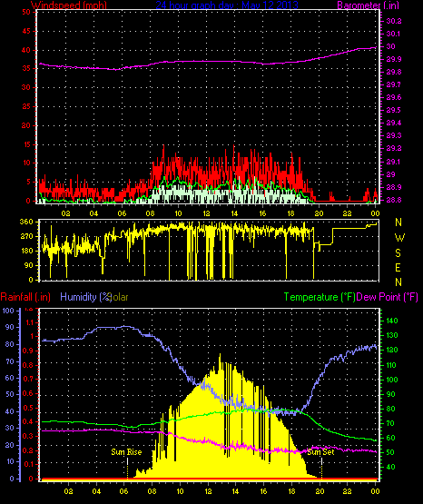Click the 140 temperature axis value
The image size is (423, 504).
(x=392, y=321)
